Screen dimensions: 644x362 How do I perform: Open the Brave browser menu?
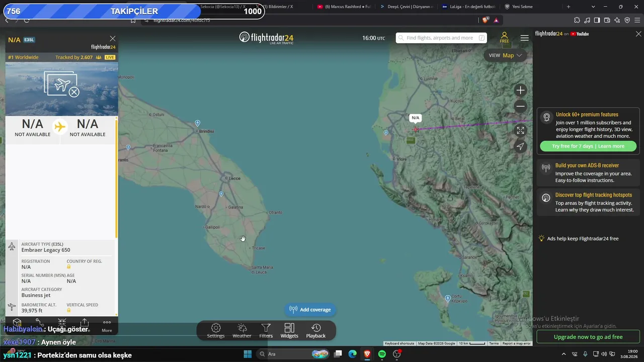coord(637,20)
